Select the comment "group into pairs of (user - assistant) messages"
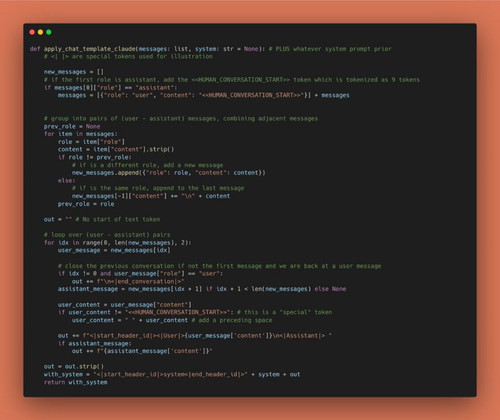The width and height of the screenshot is (500, 420). (181, 119)
